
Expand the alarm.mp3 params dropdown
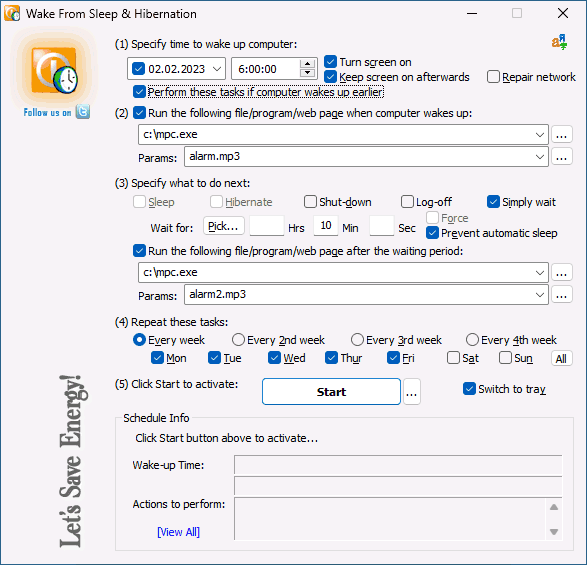pos(539,157)
